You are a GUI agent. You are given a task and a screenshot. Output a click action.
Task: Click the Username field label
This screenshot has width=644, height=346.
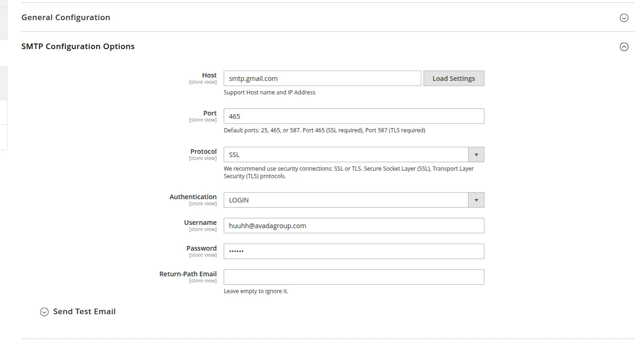pyautogui.click(x=200, y=223)
